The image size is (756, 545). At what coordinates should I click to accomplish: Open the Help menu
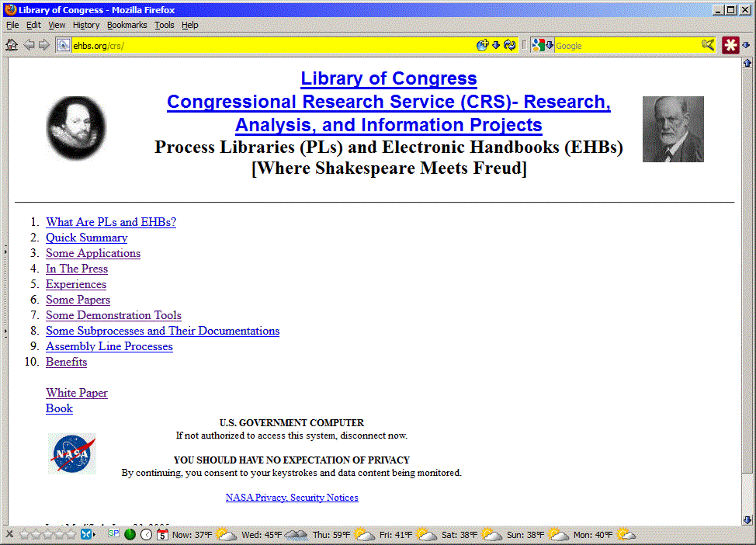pyautogui.click(x=190, y=25)
